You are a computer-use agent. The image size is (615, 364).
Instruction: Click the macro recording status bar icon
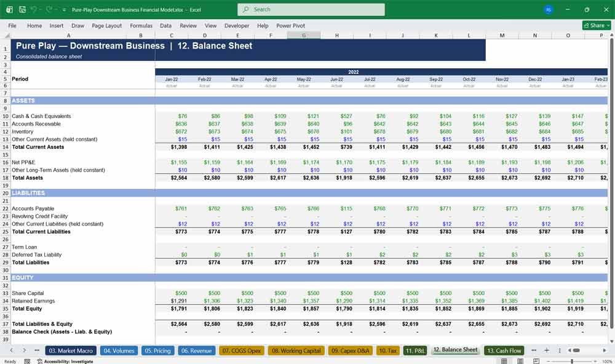pos(27,362)
